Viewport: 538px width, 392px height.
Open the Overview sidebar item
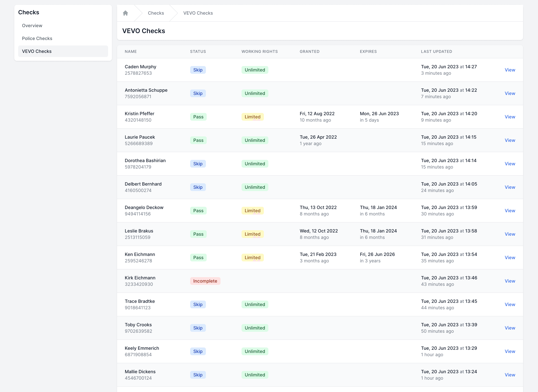coord(32,26)
